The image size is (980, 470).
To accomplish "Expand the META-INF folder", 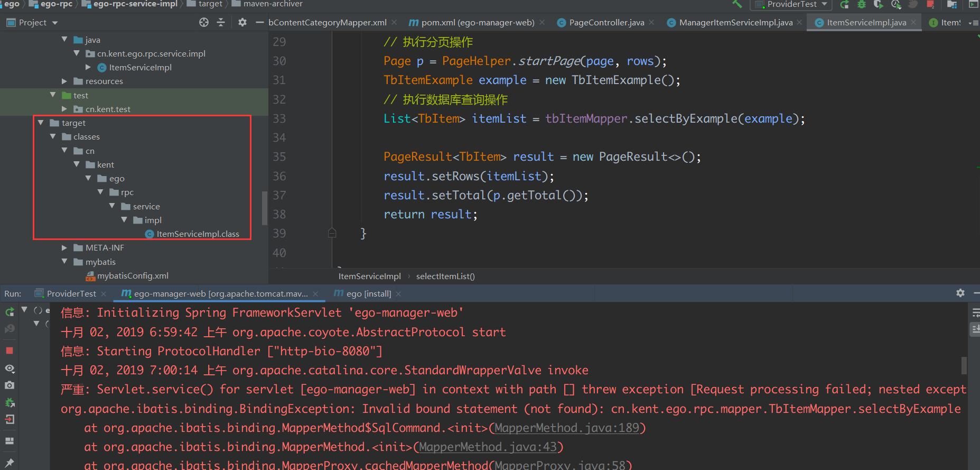I will (x=64, y=247).
